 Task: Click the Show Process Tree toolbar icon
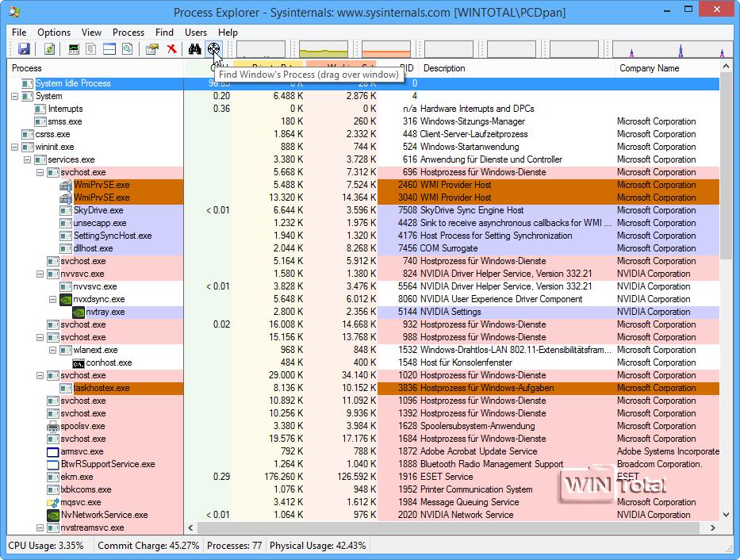coord(91,49)
